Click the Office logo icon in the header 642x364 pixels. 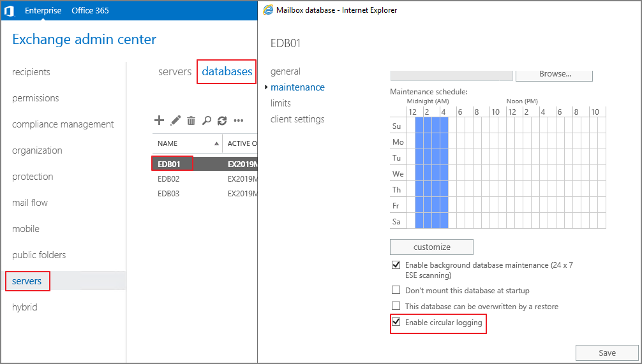tap(9, 11)
